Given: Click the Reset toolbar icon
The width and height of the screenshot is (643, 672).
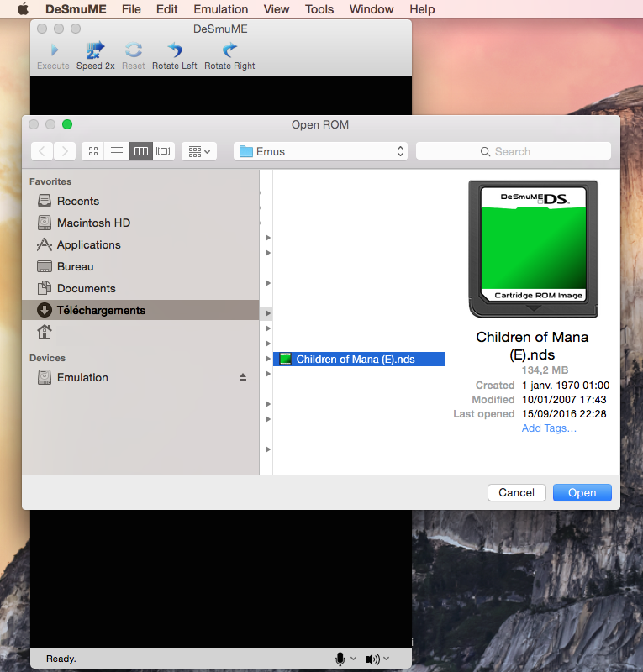Looking at the screenshot, I should pyautogui.click(x=134, y=50).
